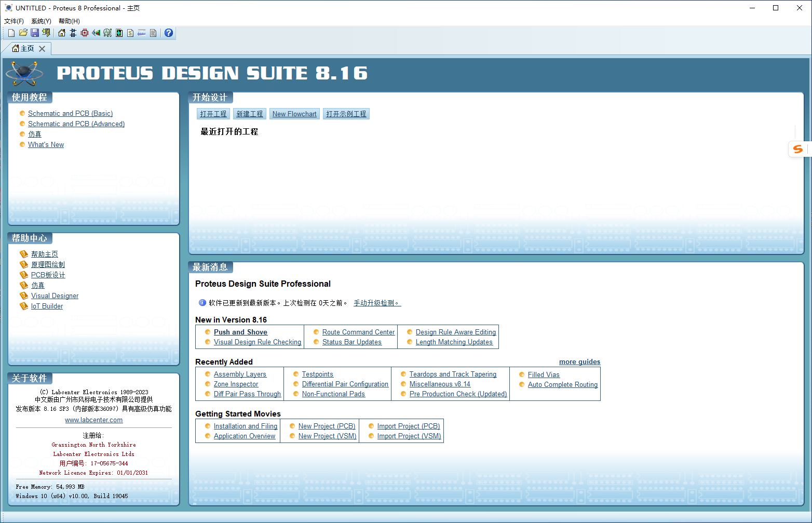Click the New Project toolbar icon
This screenshot has width=812, height=523.
tap(11, 33)
